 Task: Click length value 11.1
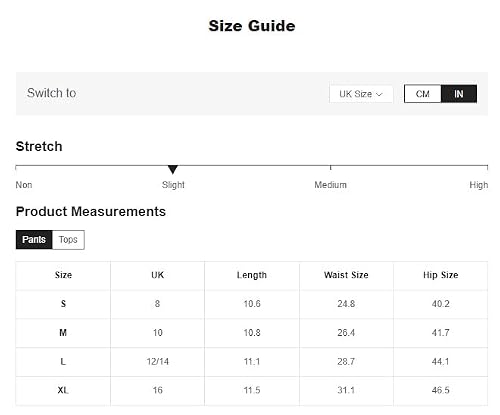pyautogui.click(x=252, y=362)
